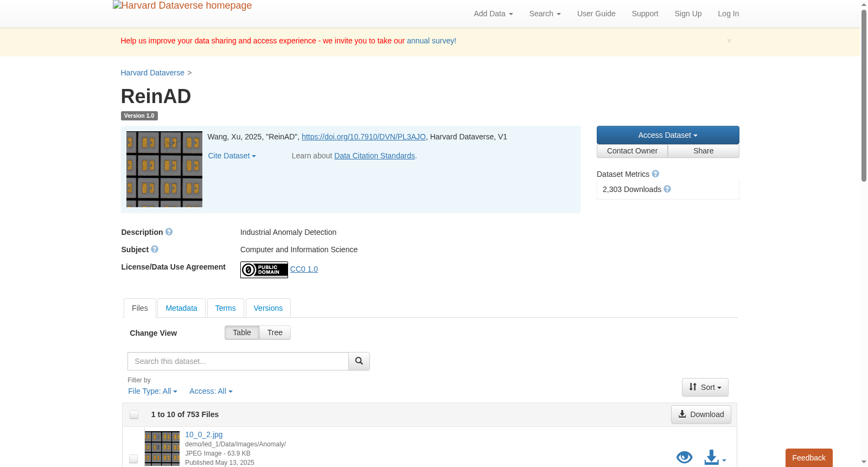This screenshot has width=868, height=467.
Task: Dismiss the annual survey banner
Action: coord(729,41)
